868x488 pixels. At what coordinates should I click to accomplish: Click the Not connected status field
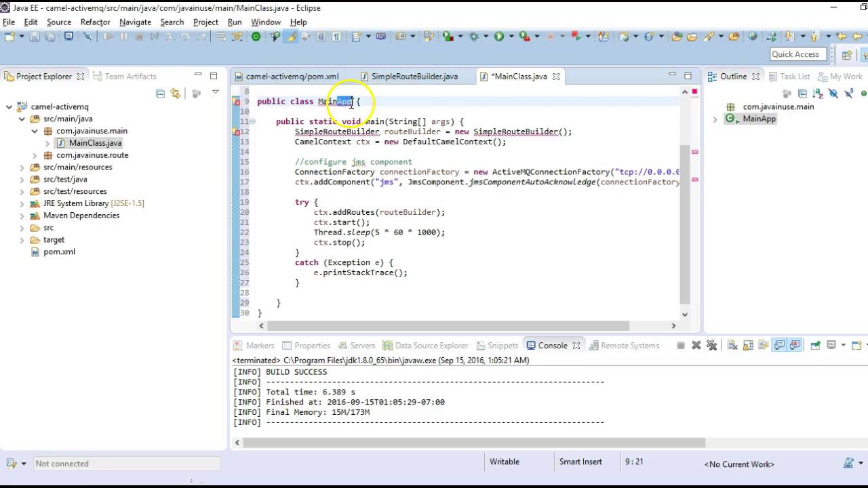127,464
